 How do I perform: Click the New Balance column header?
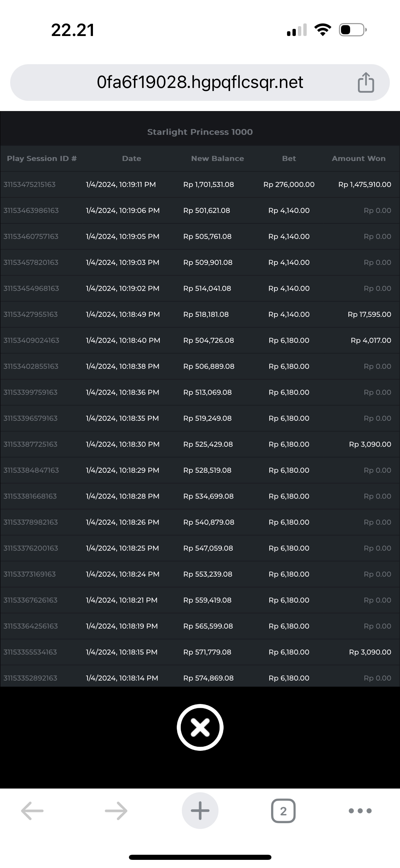pyautogui.click(x=217, y=159)
